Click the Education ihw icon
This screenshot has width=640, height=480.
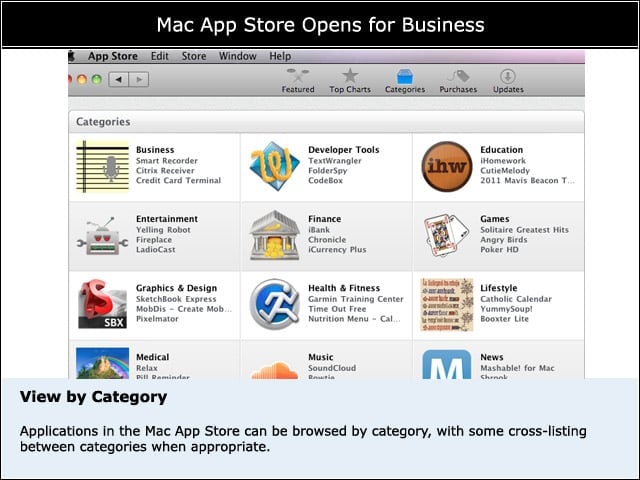(x=447, y=166)
